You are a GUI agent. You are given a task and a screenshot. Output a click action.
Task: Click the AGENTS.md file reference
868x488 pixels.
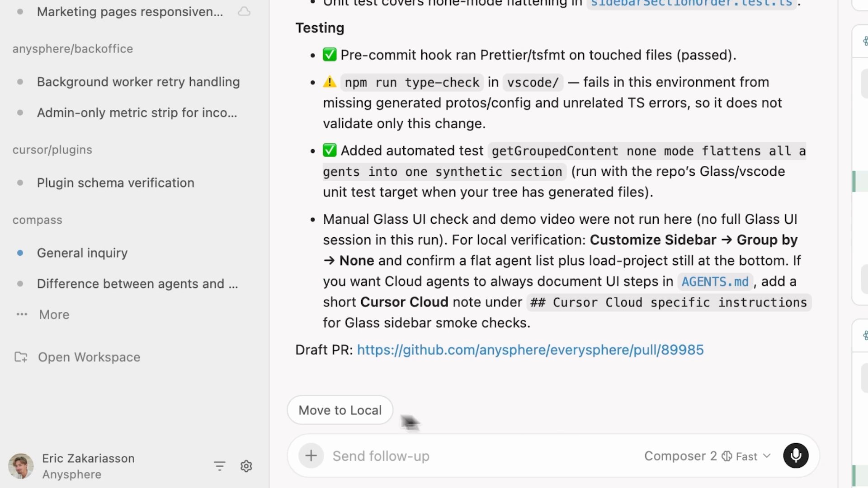point(715,282)
